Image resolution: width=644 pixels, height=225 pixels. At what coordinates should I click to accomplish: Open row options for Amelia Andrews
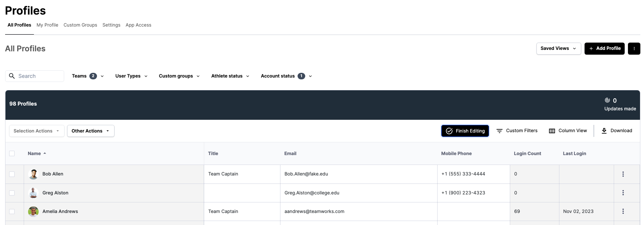click(x=623, y=211)
